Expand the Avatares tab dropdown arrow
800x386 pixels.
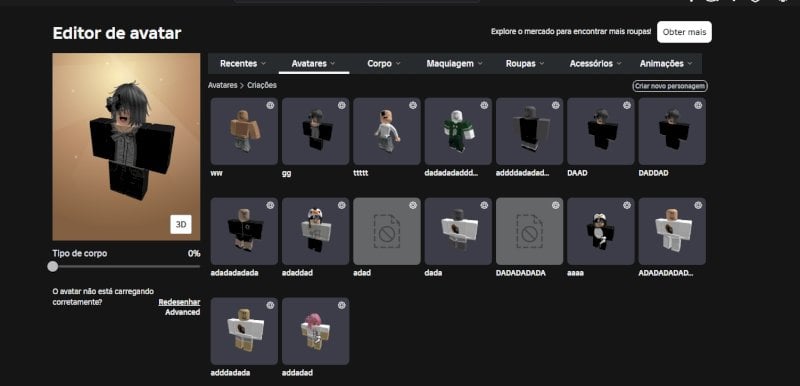coord(333,64)
